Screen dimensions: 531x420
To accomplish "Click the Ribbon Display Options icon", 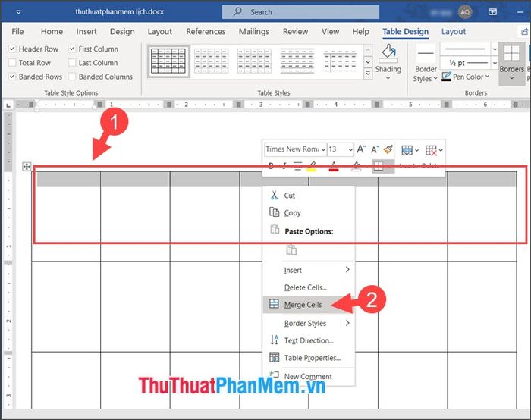I will (x=492, y=12).
